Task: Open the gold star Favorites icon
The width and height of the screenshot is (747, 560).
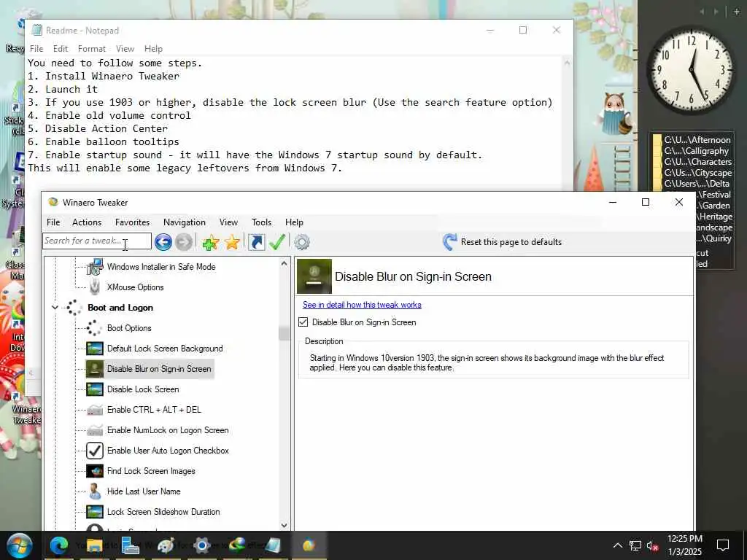Action: pos(233,242)
